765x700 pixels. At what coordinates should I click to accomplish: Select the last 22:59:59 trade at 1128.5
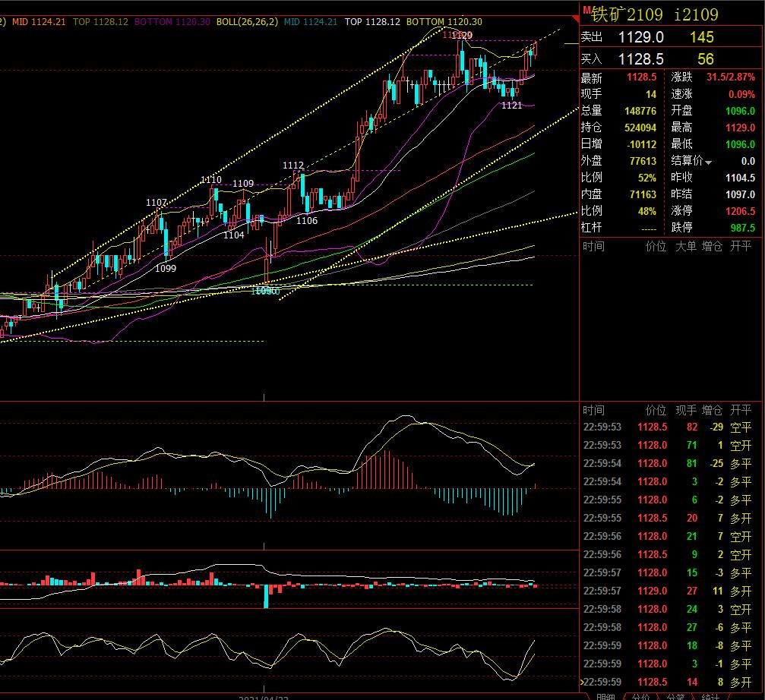(668, 682)
